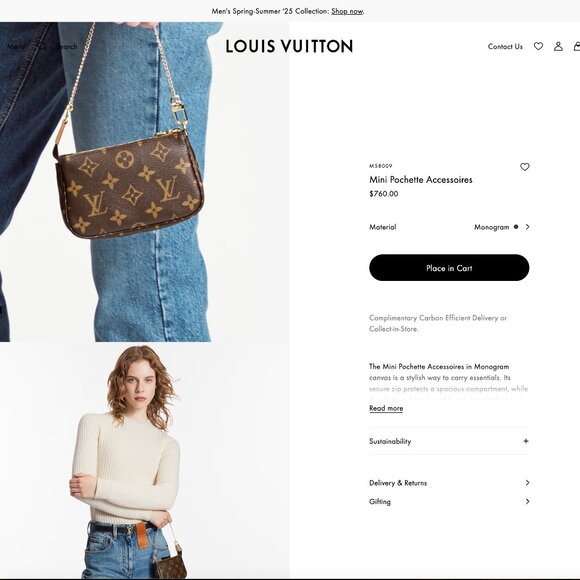Viewport: 580px width, 580px height.
Task: Click the Gifting chevron arrow
Action: coord(527,502)
